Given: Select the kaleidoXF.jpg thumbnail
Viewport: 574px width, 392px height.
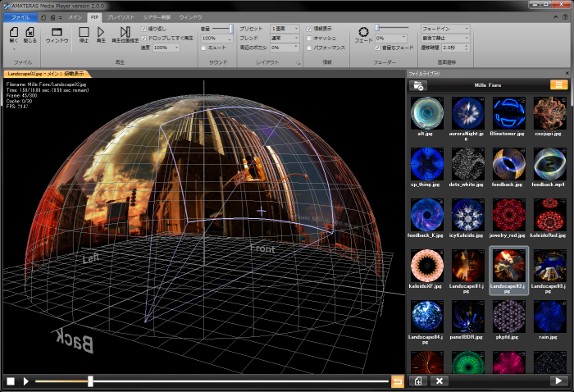Looking at the screenshot, I should 427,266.
